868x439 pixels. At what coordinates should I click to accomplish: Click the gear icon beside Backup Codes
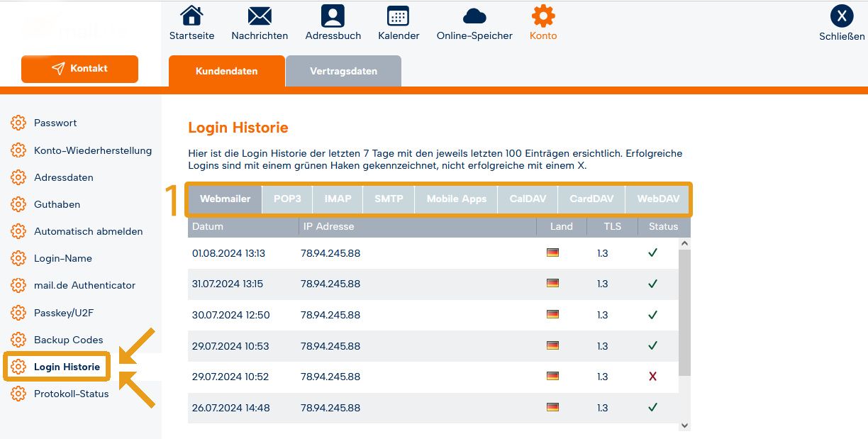click(18, 340)
